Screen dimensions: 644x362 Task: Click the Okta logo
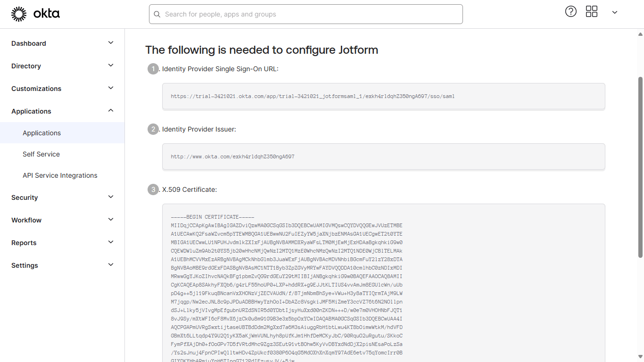click(35, 14)
